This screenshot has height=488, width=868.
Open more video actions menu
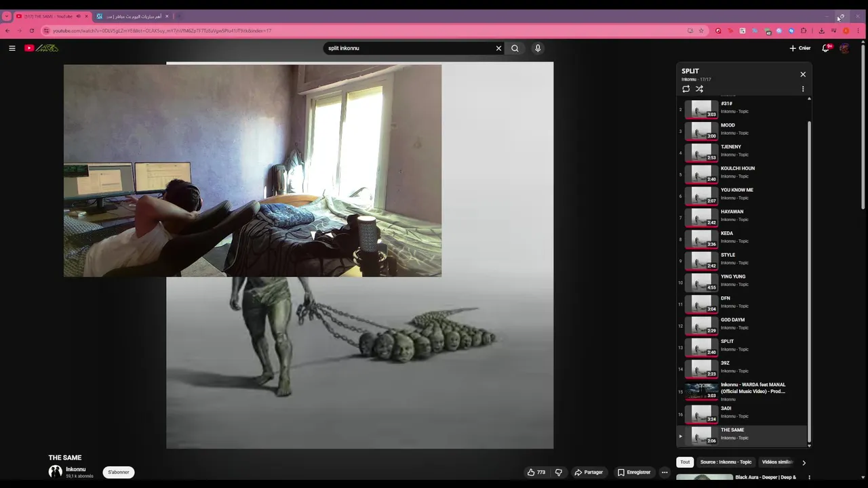click(665, 472)
